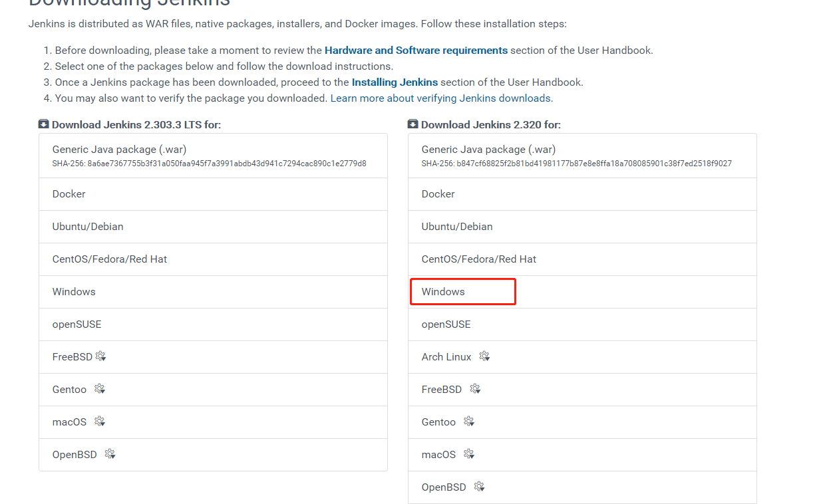Screen dimensions: 839x504
Task: Select Windows under the Jenkins 2.320 column
Action: coord(582,292)
